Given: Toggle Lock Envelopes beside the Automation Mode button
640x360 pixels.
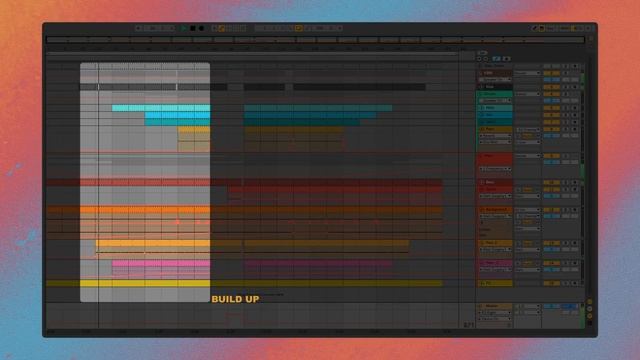Looking at the screenshot, I should pos(507,59).
